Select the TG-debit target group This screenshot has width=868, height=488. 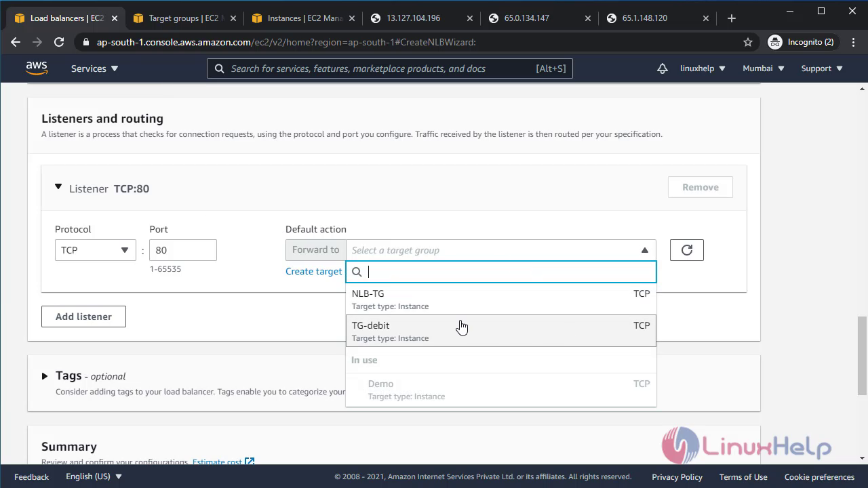(x=501, y=331)
